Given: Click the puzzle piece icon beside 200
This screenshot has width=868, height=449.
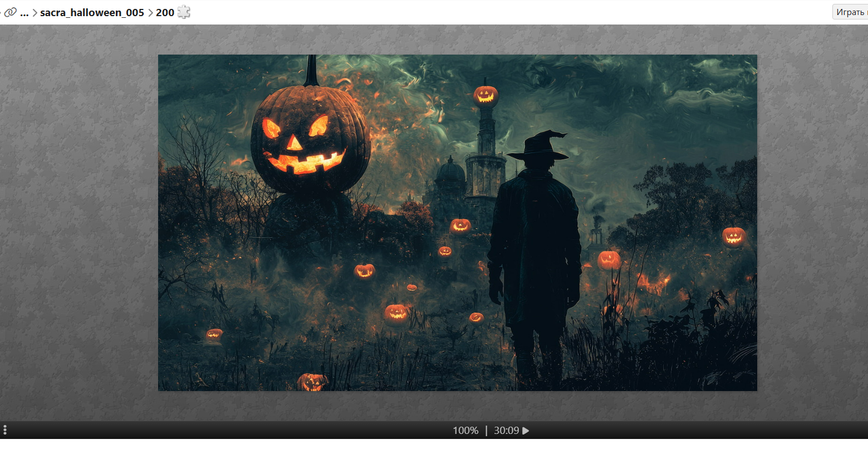Looking at the screenshot, I should [x=184, y=12].
